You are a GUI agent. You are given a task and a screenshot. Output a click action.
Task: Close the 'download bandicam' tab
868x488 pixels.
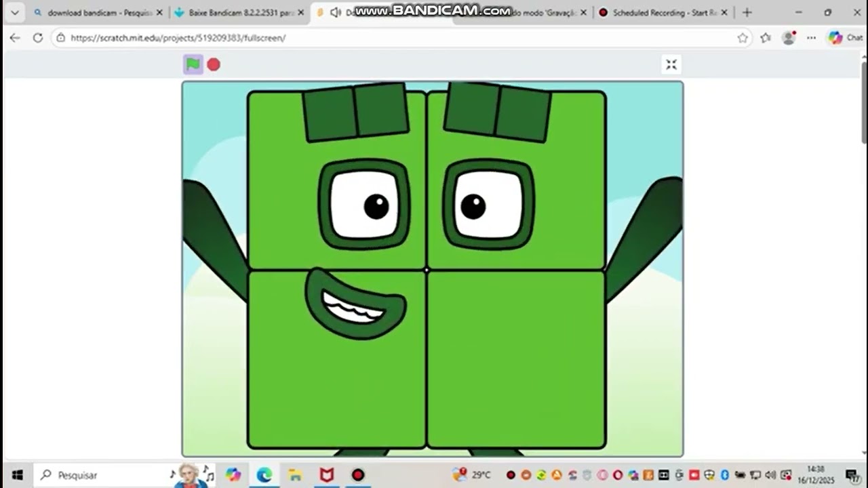pos(160,13)
